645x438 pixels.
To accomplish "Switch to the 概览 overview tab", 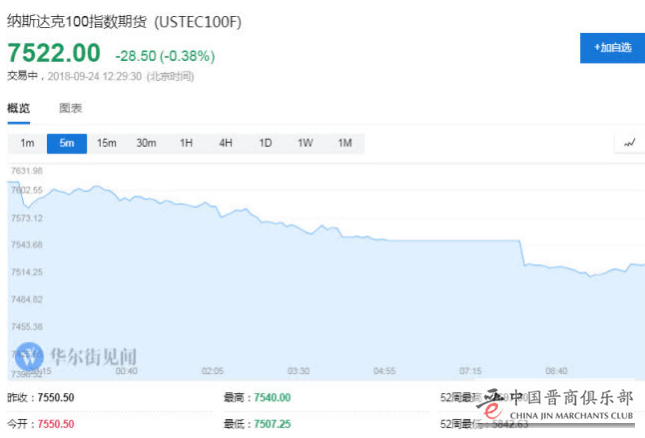I will [x=18, y=108].
